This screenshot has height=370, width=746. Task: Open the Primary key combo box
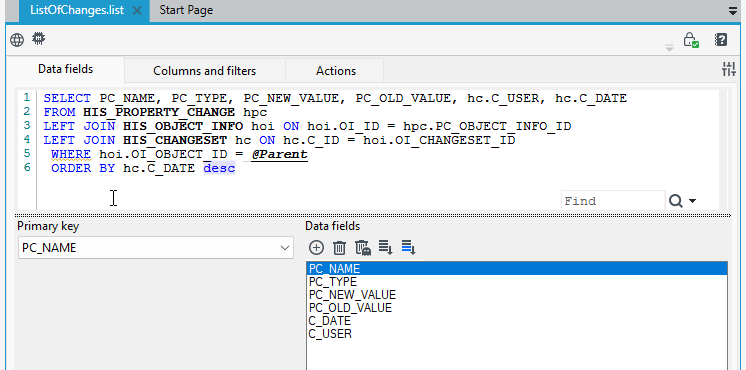tap(156, 248)
